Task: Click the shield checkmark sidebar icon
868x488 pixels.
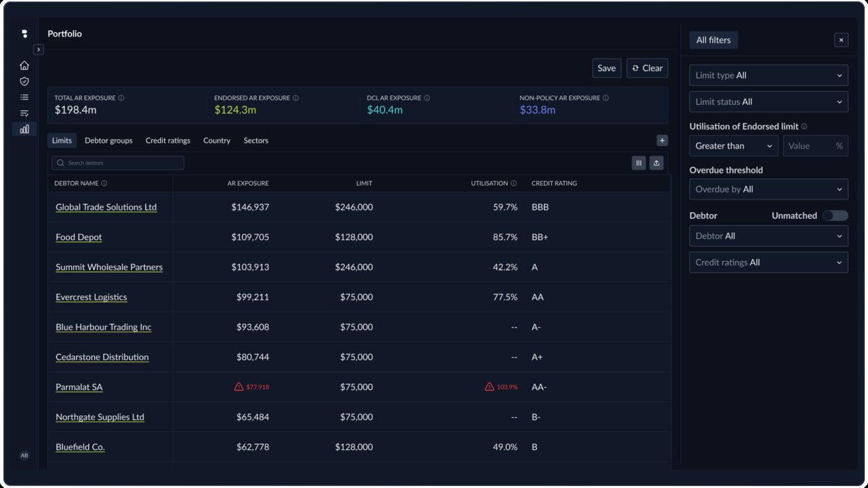Action: point(24,81)
